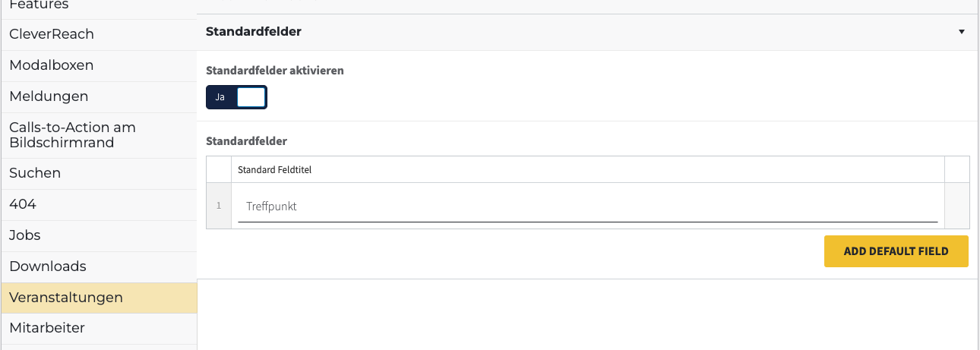980x350 pixels.
Task: Switch to the Downloads tab
Action: pos(48,266)
